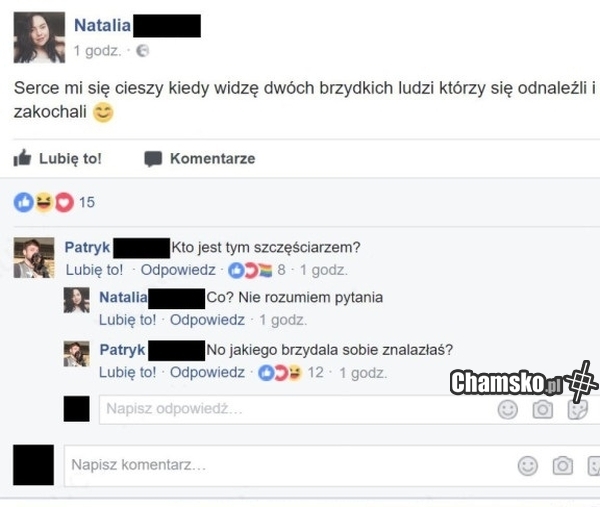Attach photo via comment field camera icon
Viewport: 600px width, 507px height.
pyautogui.click(x=562, y=465)
